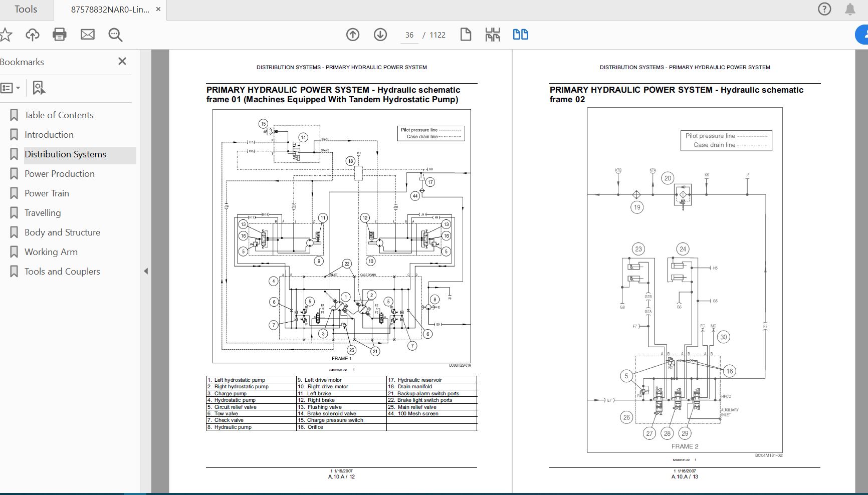Jump to Table of Contents bookmark
868x495 pixels.
(x=59, y=115)
